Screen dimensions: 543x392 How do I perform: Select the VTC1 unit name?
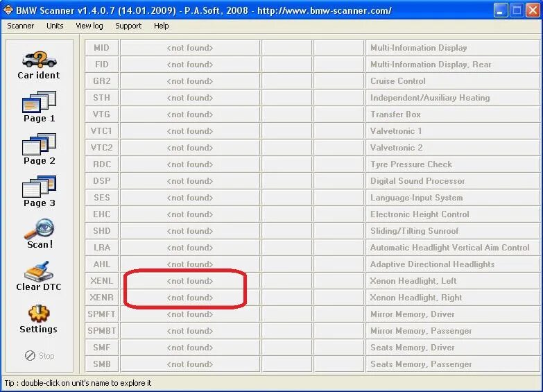101,130
